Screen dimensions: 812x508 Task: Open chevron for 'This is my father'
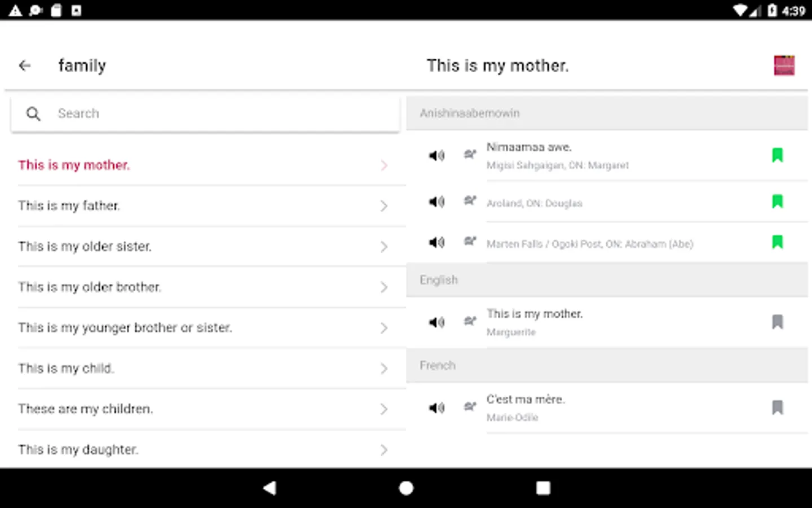384,206
